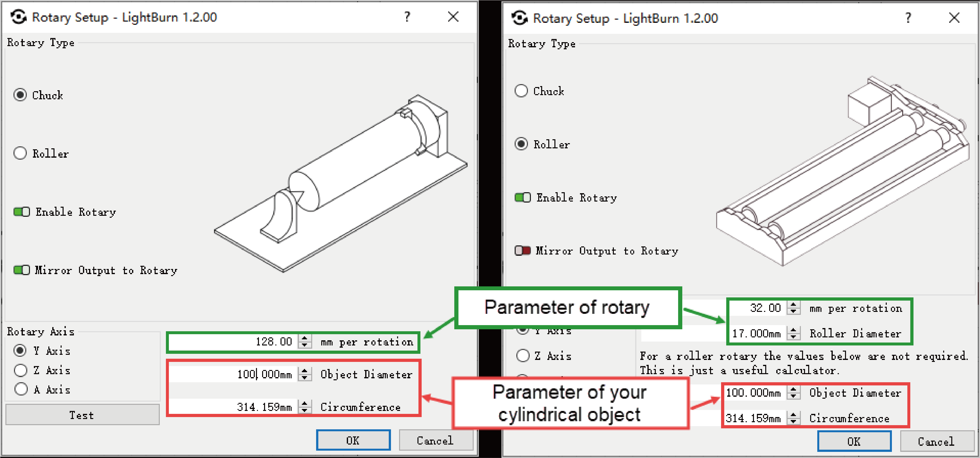The width and height of the screenshot is (980, 458).
Task: Click OK in the right dialog
Action: point(854,441)
